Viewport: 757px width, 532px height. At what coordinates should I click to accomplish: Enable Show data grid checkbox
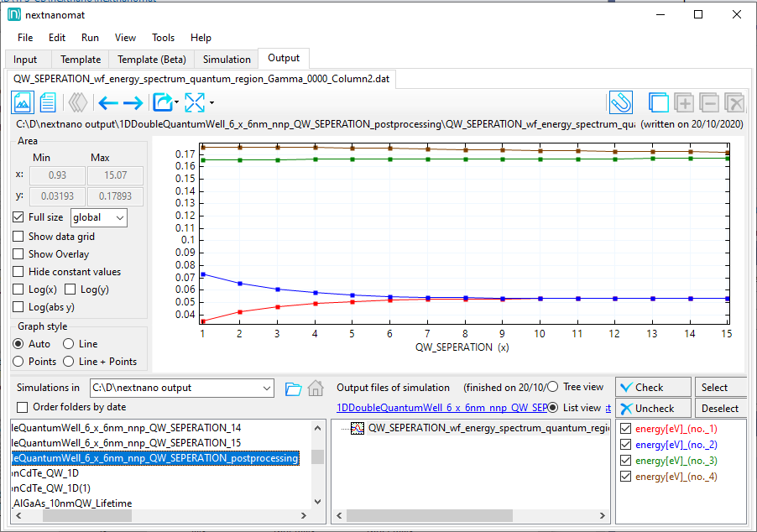coord(19,237)
